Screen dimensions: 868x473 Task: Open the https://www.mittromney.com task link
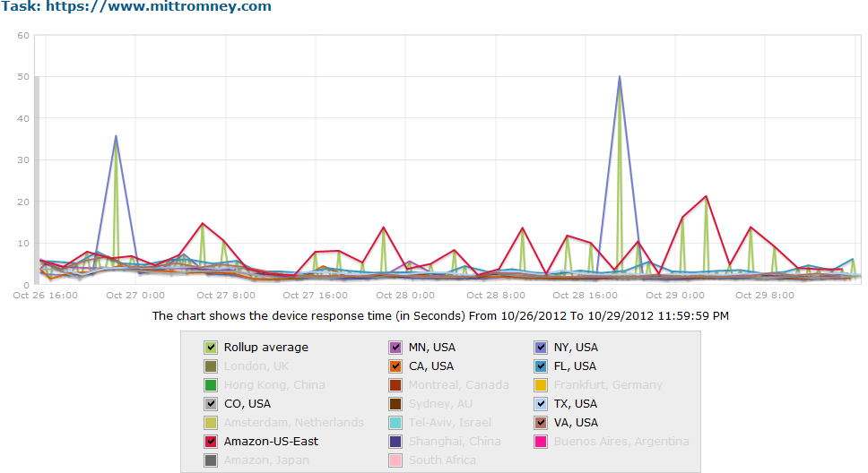[x=159, y=6]
